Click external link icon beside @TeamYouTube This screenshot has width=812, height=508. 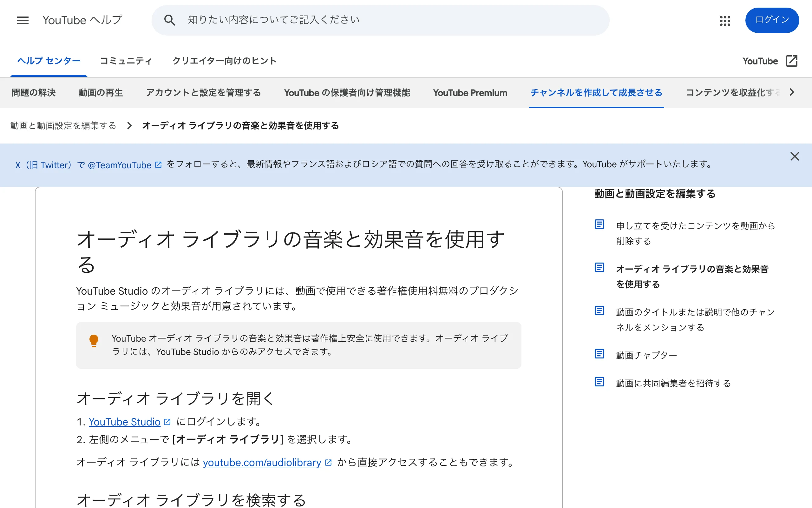pyautogui.click(x=158, y=165)
